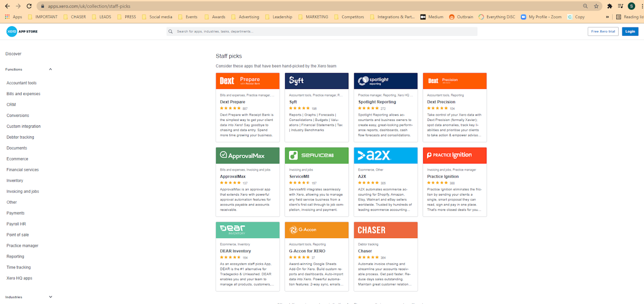Click the zoom magnifier icon in address bar
This screenshot has height=304, width=644.
(x=585, y=6)
